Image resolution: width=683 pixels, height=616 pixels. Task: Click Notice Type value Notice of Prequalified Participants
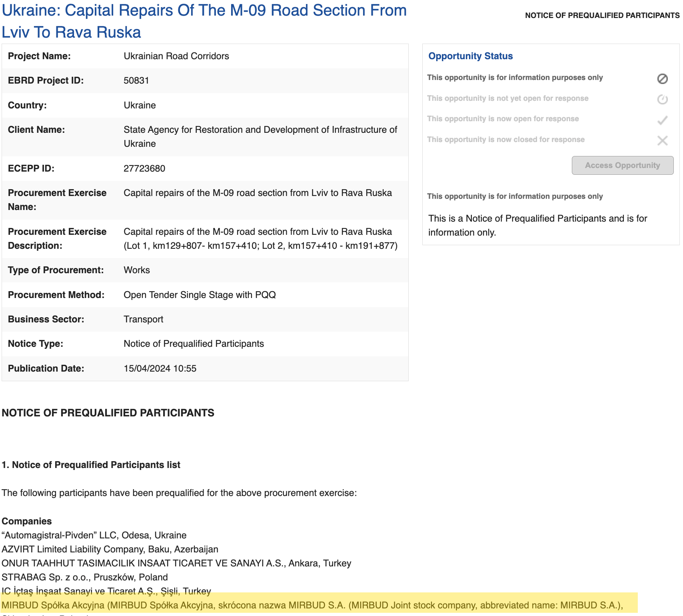(194, 344)
